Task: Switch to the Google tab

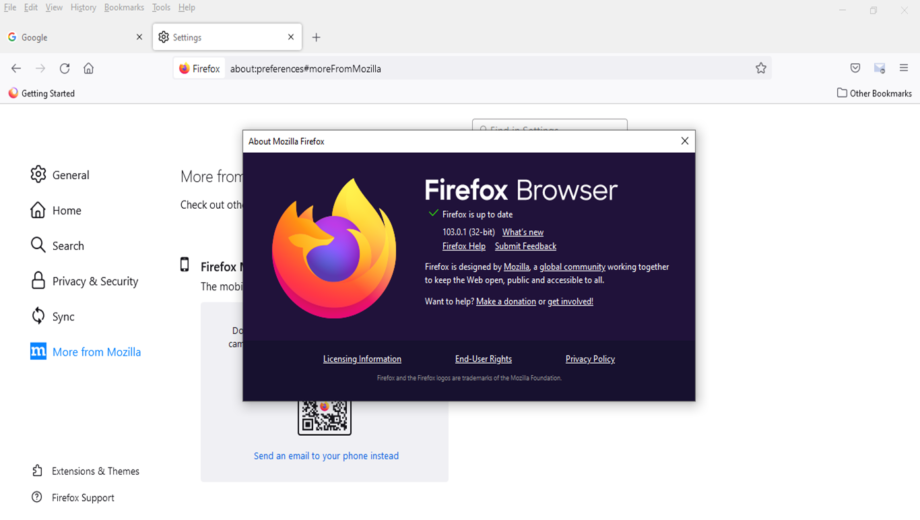Action: (x=75, y=37)
